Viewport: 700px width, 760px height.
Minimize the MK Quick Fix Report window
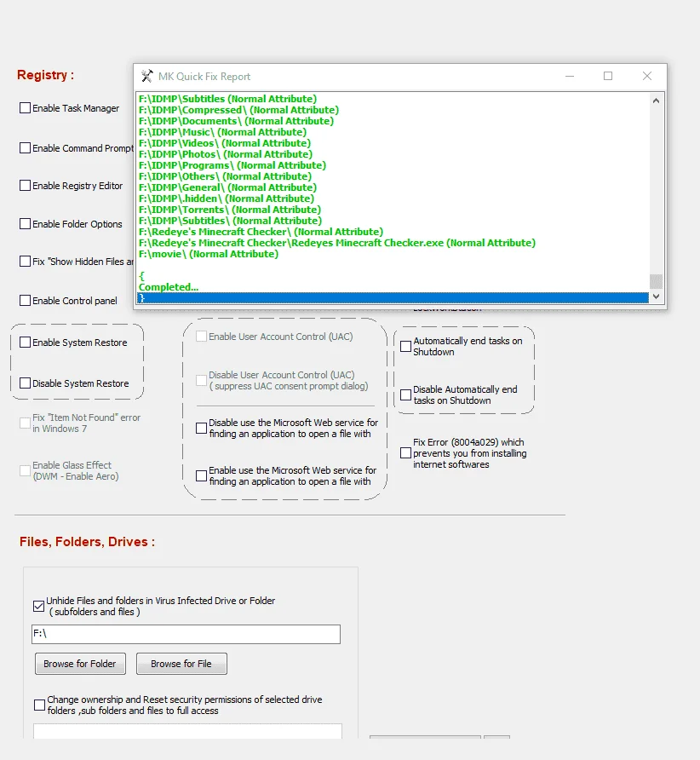point(570,76)
